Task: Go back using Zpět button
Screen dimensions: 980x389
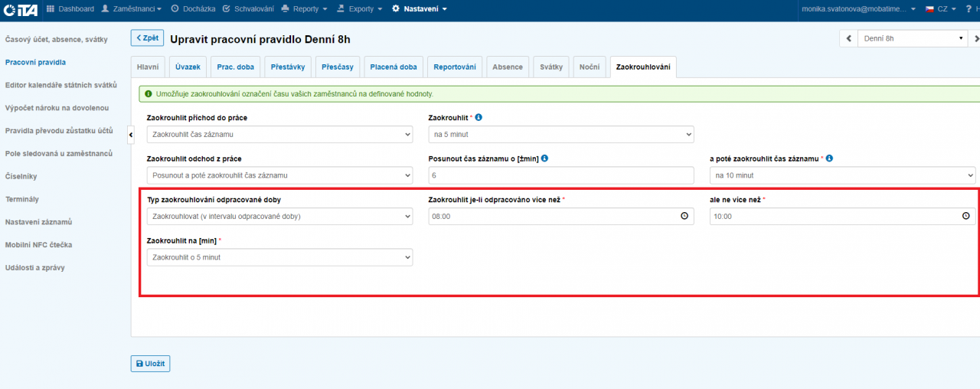Action: coord(147,38)
